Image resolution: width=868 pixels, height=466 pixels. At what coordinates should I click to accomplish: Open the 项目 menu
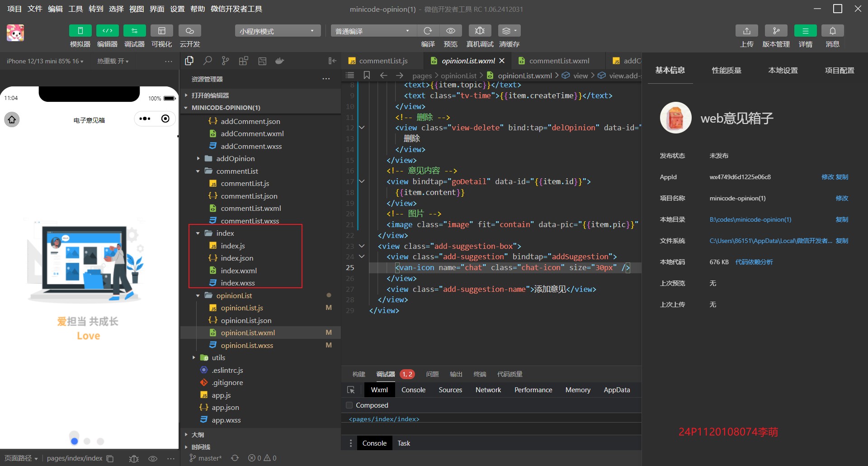14,9
